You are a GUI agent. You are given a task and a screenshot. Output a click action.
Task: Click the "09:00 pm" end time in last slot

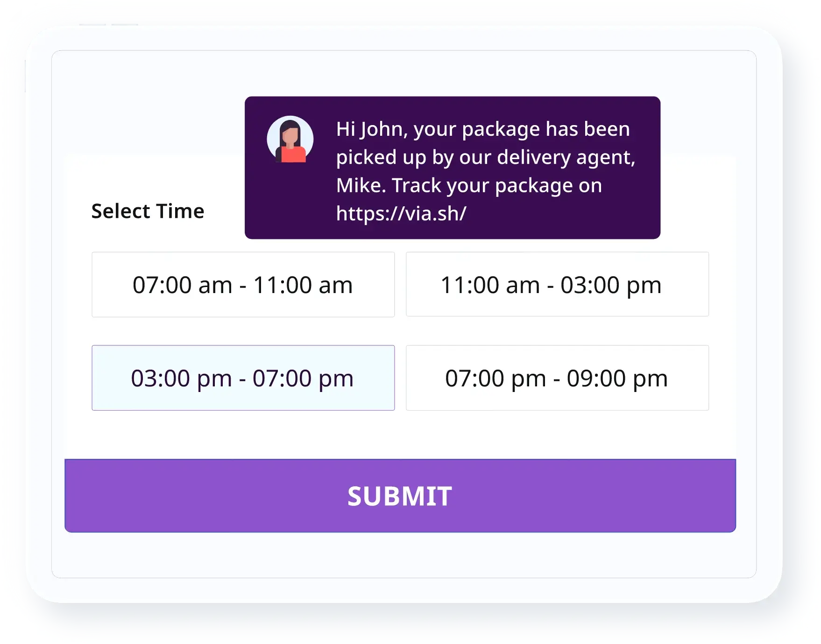617,378
